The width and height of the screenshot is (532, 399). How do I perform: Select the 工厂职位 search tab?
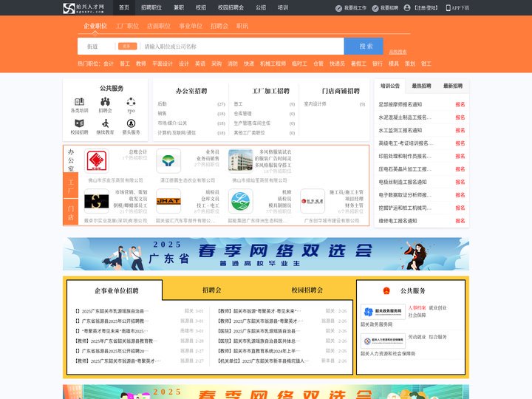pos(127,26)
